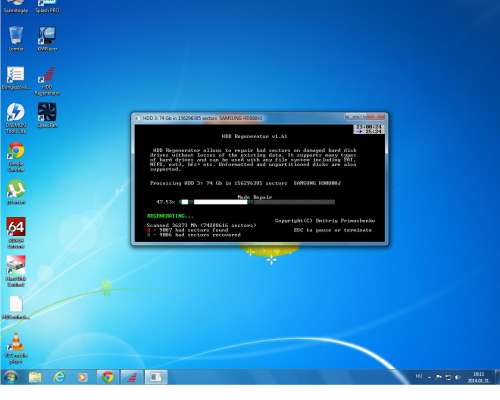The width and height of the screenshot is (500, 400).
Task: Open the Hard Disk Sentinel desktop shortcut
Action: [16, 271]
